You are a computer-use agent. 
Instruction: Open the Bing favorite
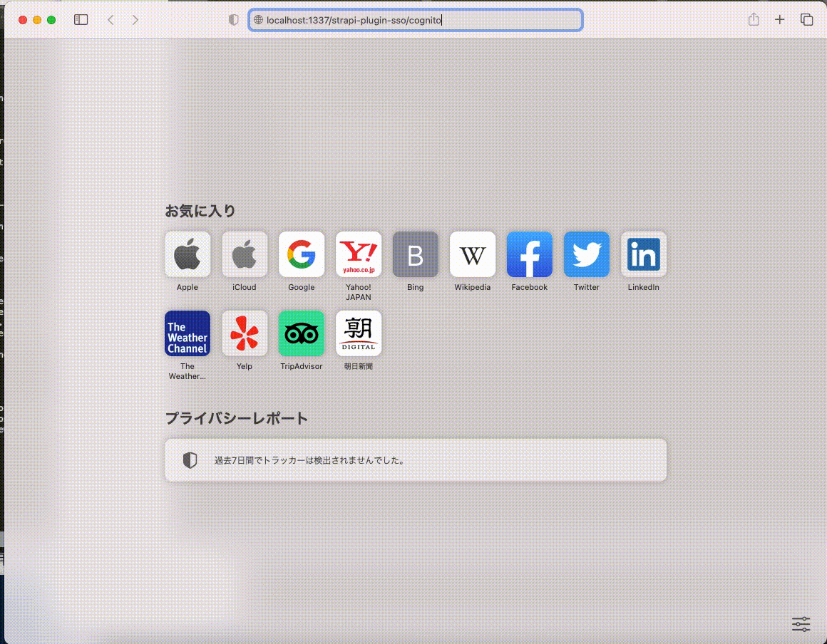415,254
